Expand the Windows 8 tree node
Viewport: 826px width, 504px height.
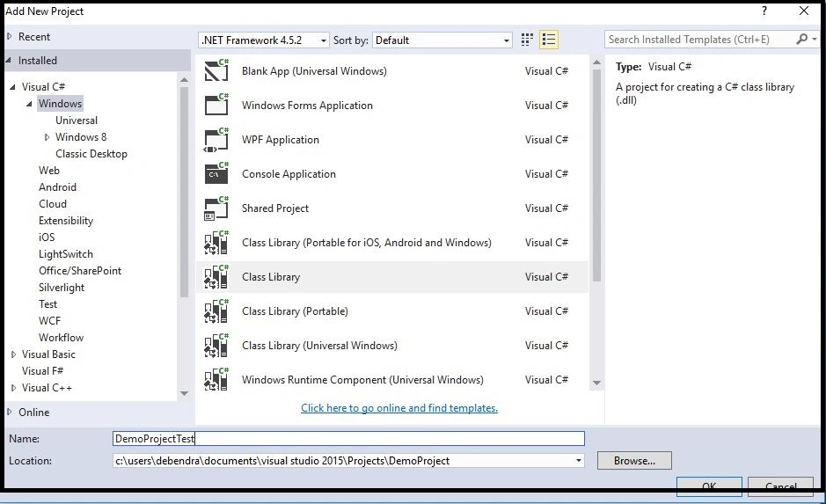click(47, 137)
